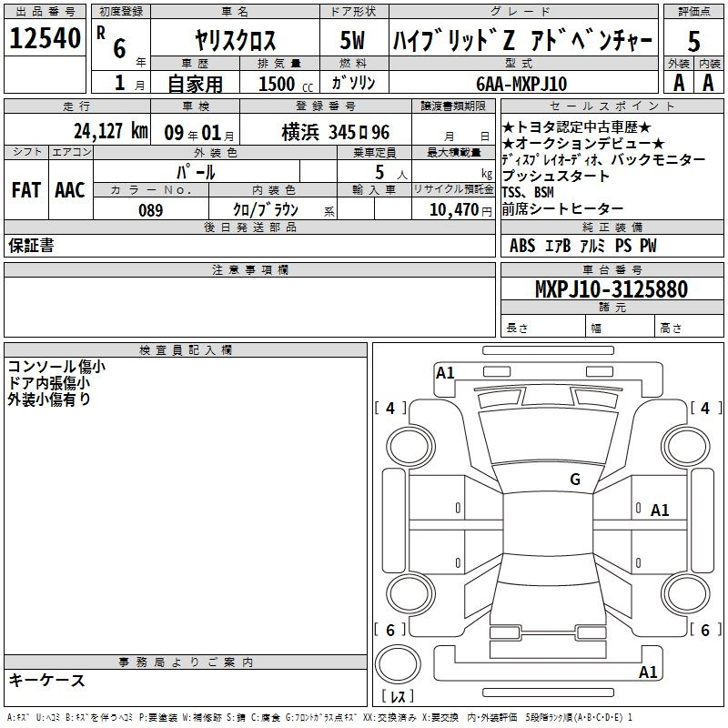Select the grade text ハイブリッドZ アドベンチャー

[x=522, y=40]
